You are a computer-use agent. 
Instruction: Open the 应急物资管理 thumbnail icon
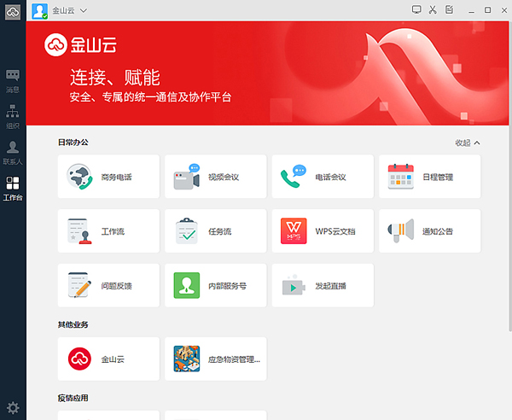186,359
